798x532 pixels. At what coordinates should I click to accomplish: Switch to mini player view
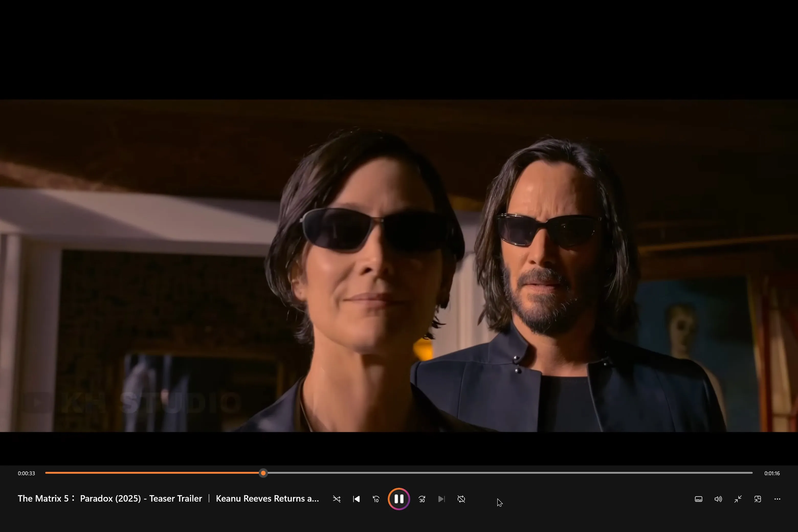(x=758, y=499)
